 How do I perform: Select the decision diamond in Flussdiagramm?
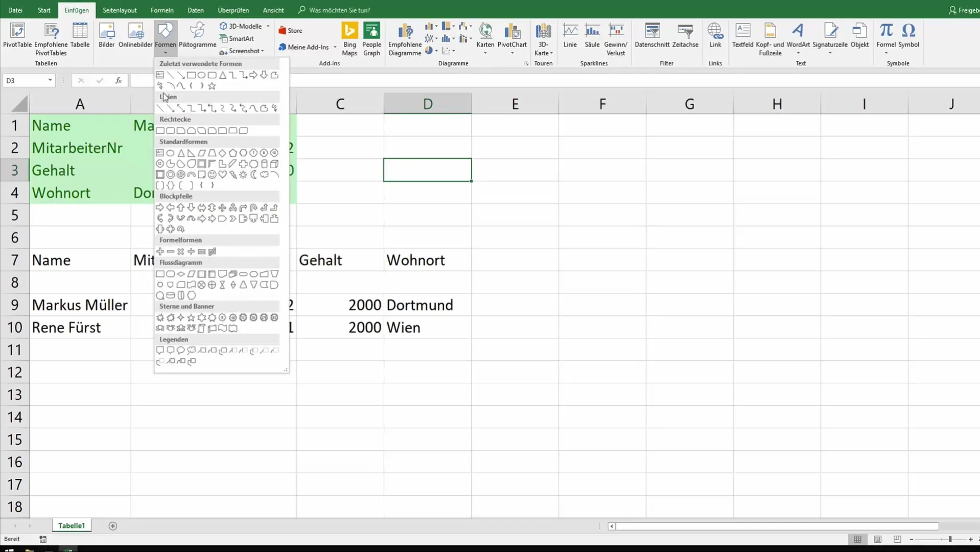pyautogui.click(x=181, y=274)
